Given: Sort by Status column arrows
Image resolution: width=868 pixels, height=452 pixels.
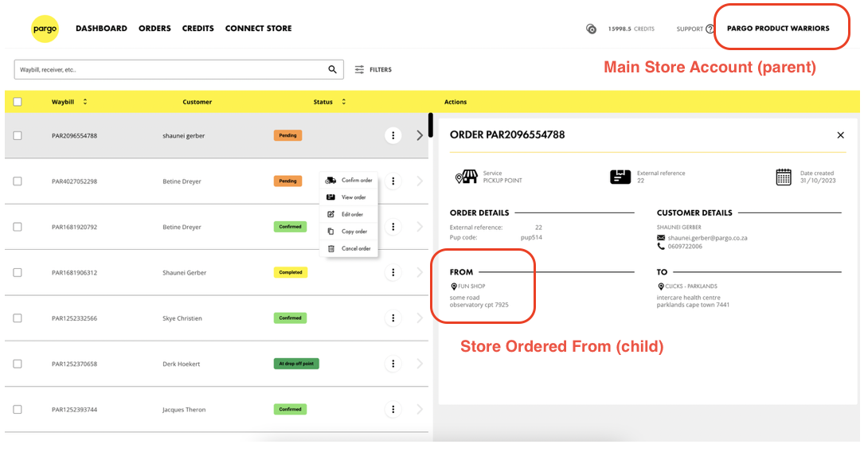Looking at the screenshot, I should (x=344, y=102).
